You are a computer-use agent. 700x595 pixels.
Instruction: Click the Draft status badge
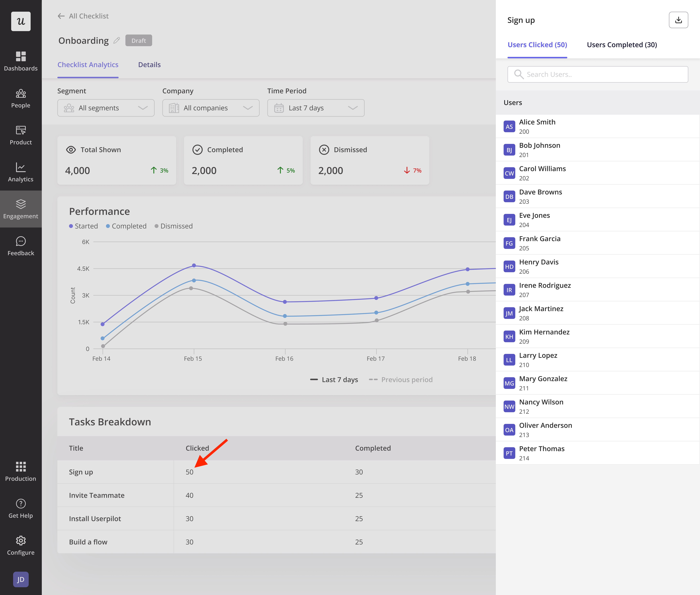[139, 40]
